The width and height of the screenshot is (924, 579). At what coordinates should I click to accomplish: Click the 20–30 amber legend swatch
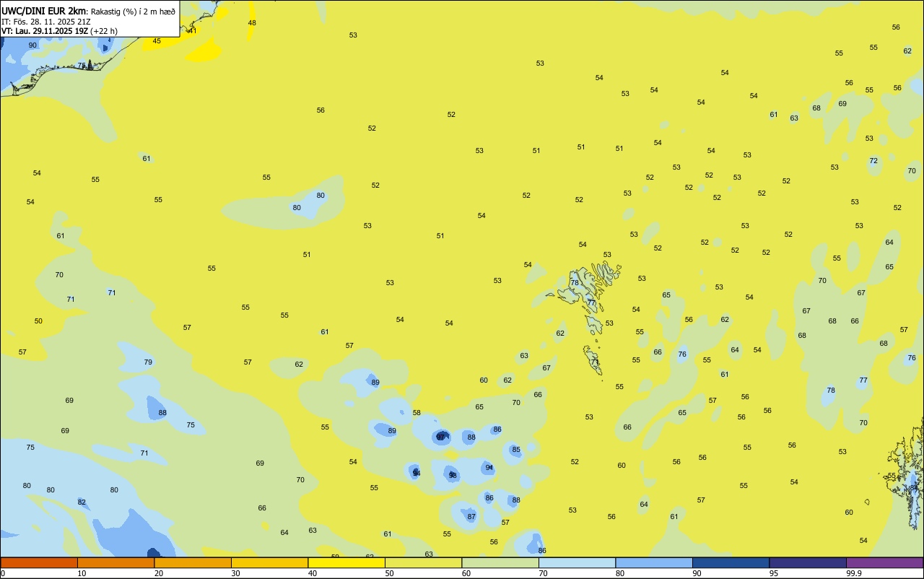(x=193, y=562)
